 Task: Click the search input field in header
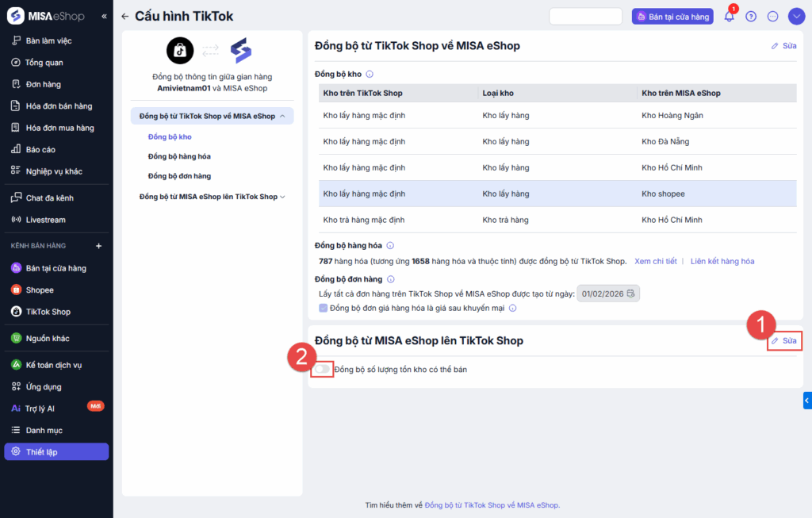pos(585,17)
